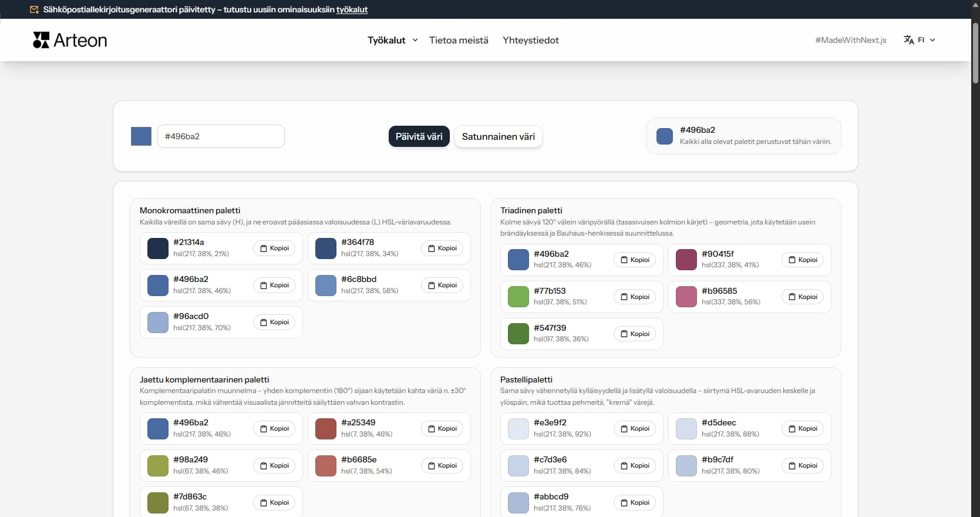Go to Yhteystiedot in navigation
Screen dimensions: 980x517
[530, 40]
